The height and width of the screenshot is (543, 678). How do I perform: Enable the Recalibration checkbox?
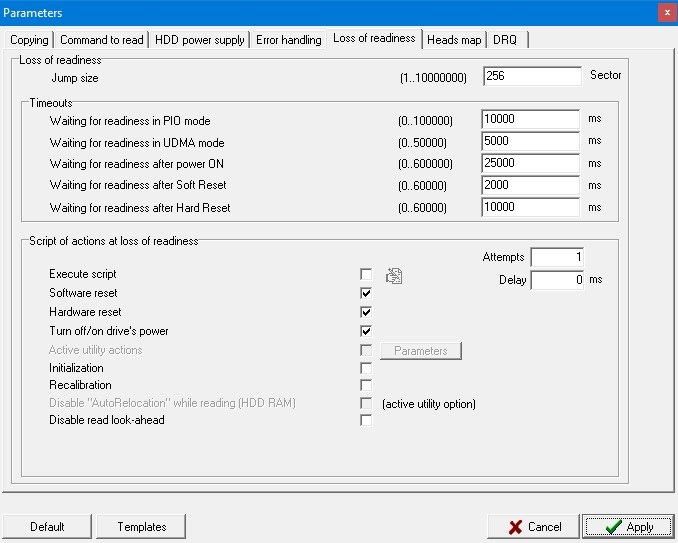pos(366,385)
